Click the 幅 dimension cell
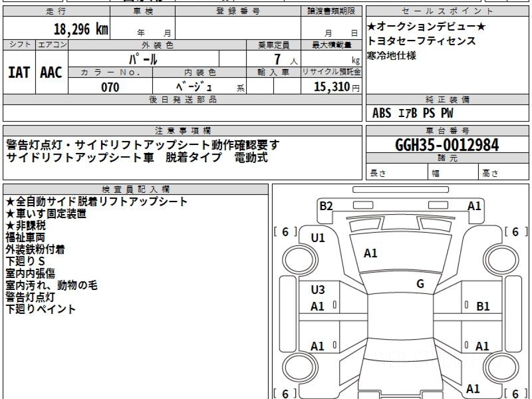Image resolution: width=532 pixels, height=399 pixels. coord(453,172)
